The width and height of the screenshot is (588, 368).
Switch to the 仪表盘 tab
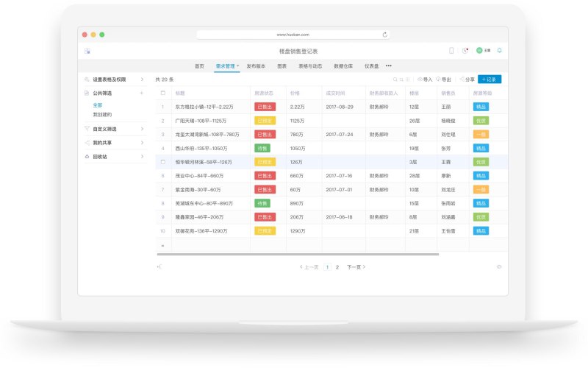[x=372, y=66]
